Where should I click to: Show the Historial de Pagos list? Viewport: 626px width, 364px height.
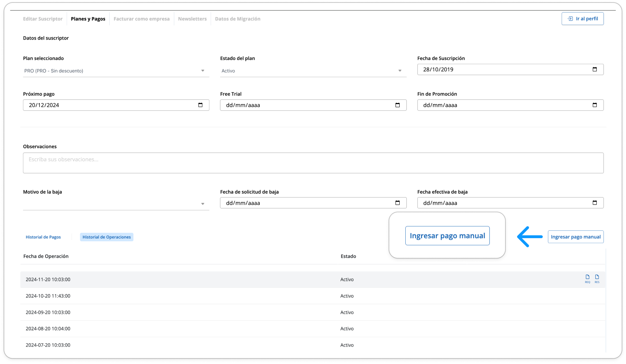pos(43,237)
